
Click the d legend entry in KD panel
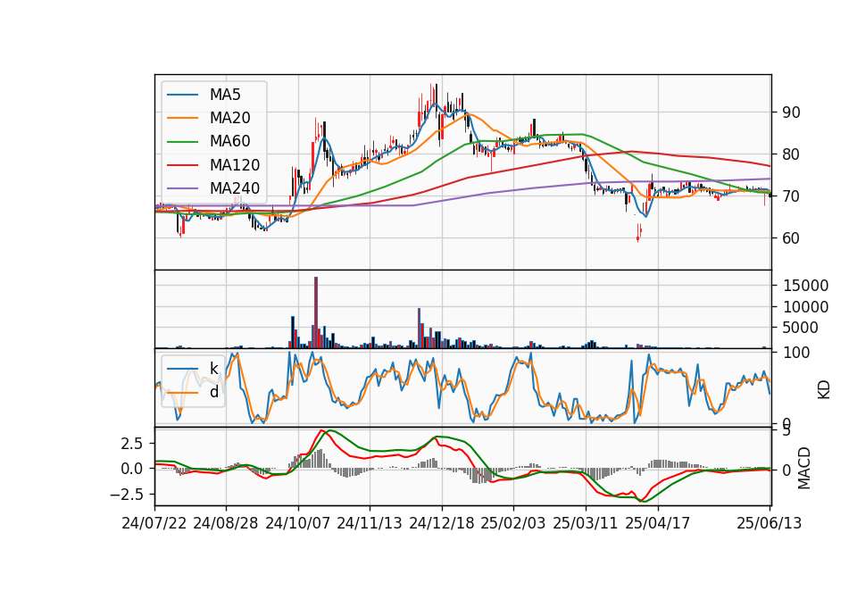[x=213, y=392]
